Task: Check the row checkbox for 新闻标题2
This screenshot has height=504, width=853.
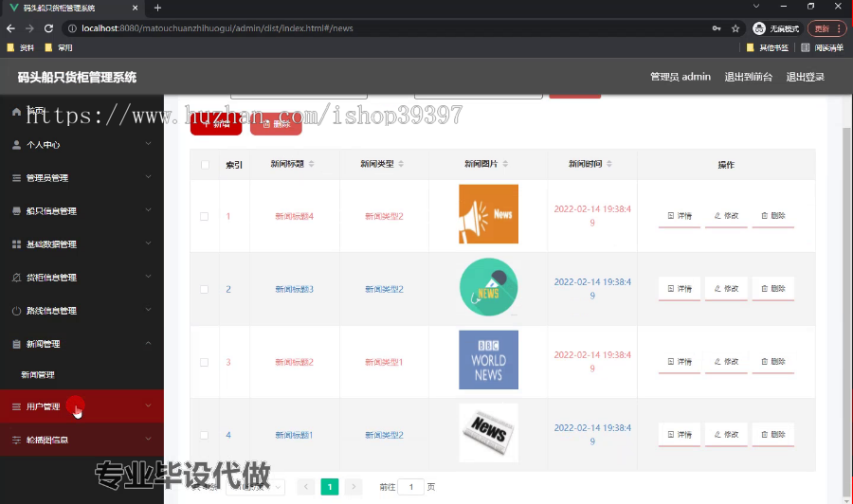Action: pyautogui.click(x=204, y=362)
